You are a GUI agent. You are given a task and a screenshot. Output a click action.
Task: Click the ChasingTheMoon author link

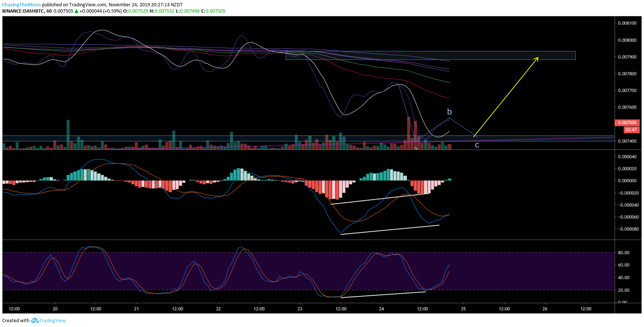point(21,5)
